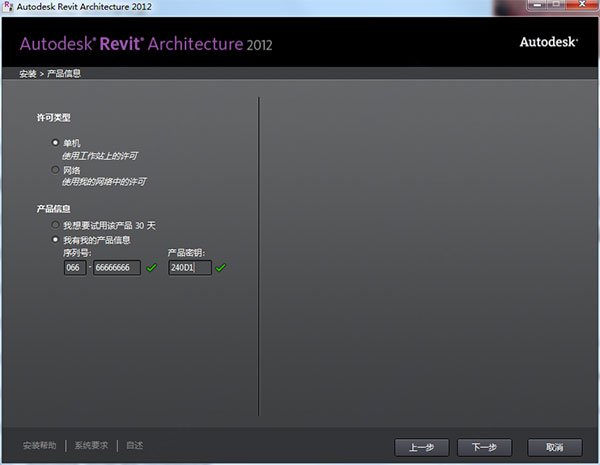
Task: Open the 自述 readme link
Action: pos(135,445)
